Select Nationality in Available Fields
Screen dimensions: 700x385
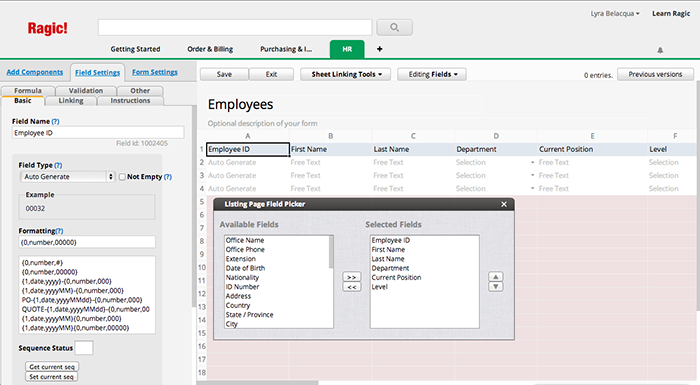242,277
